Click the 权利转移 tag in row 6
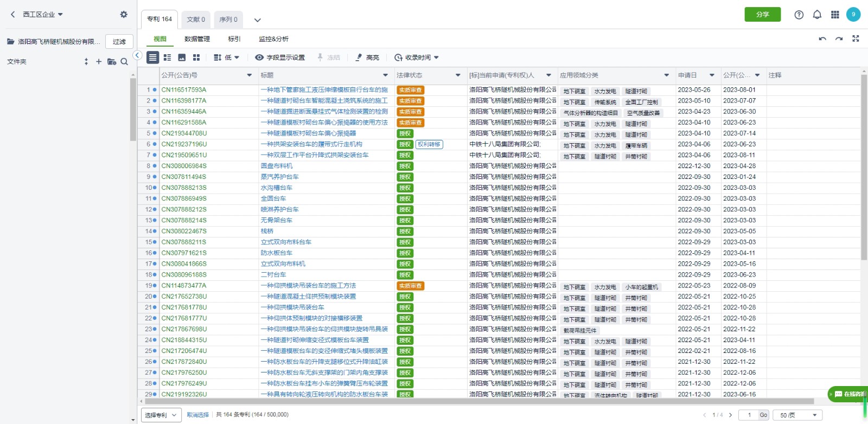This screenshot has width=868, height=424. [x=429, y=144]
